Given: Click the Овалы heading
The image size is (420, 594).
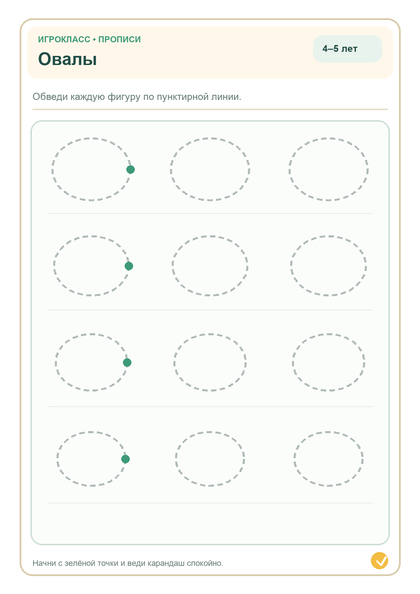Looking at the screenshot, I should coord(67,59).
